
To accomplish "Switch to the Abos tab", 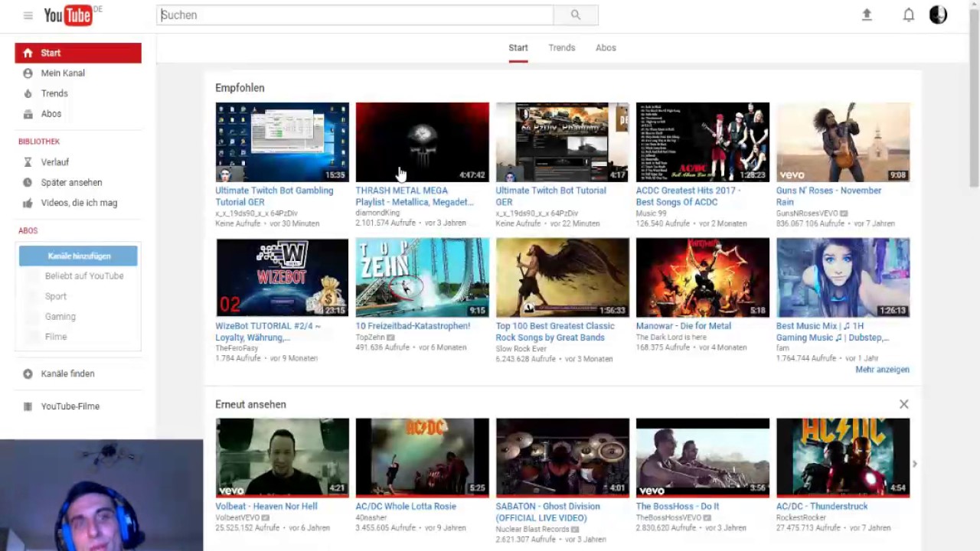I will [606, 47].
